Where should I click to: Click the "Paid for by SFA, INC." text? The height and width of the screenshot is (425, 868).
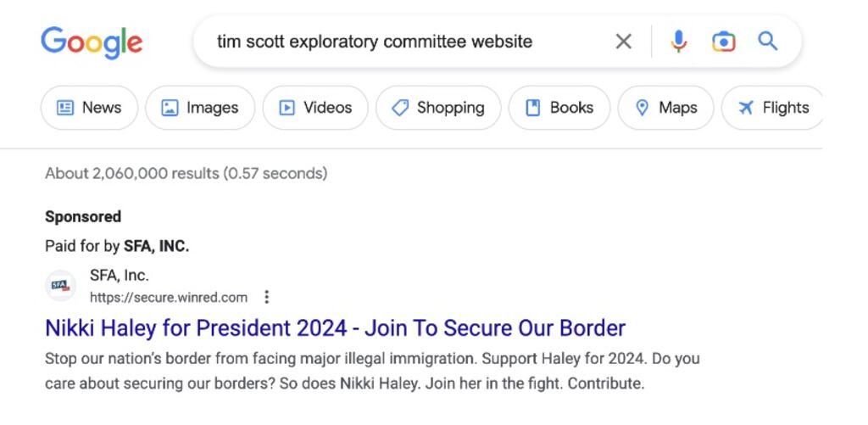coord(117,246)
